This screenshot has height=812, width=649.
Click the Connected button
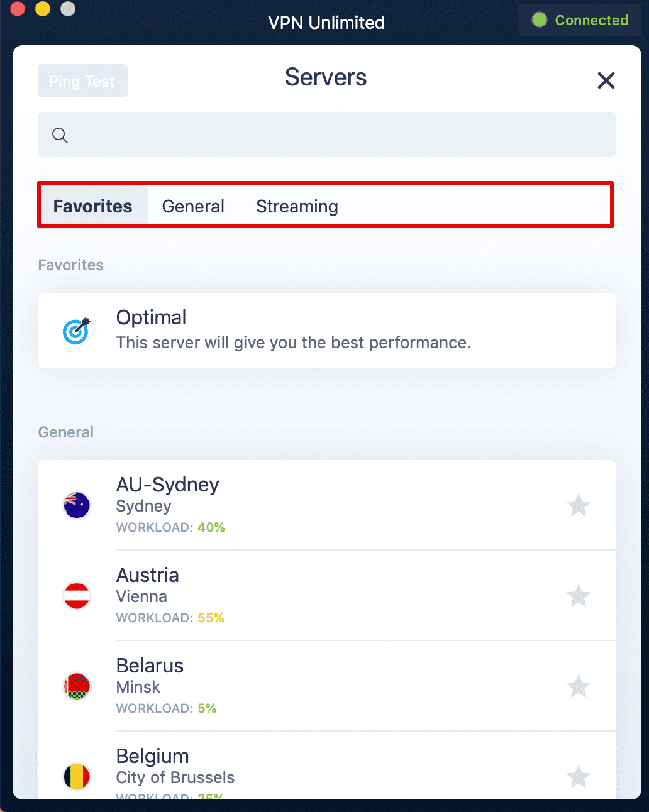(x=580, y=19)
